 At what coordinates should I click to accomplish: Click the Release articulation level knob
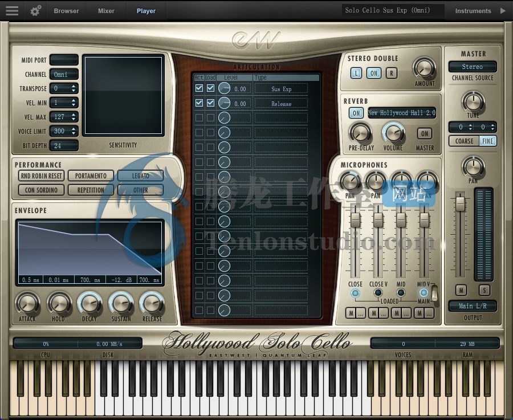[224, 103]
